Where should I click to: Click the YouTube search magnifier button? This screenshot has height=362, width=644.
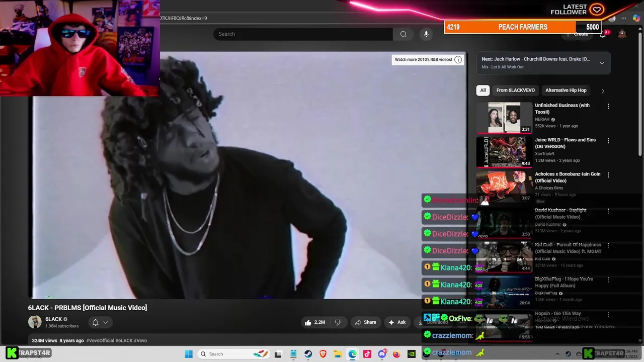pyautogui.click(x=403, y=34)
